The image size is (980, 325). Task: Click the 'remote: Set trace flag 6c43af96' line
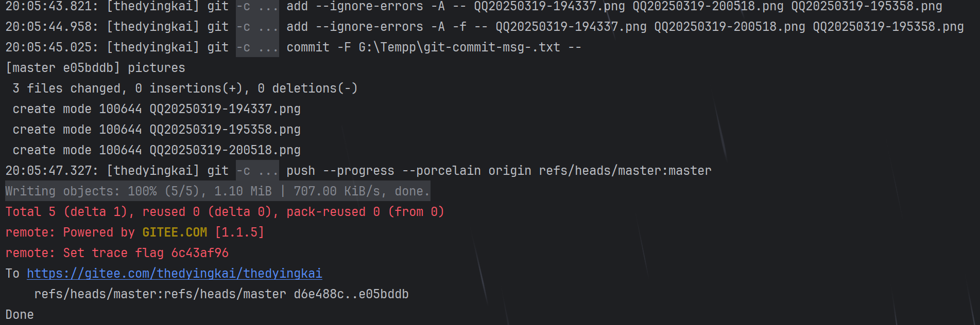point(117,253)
